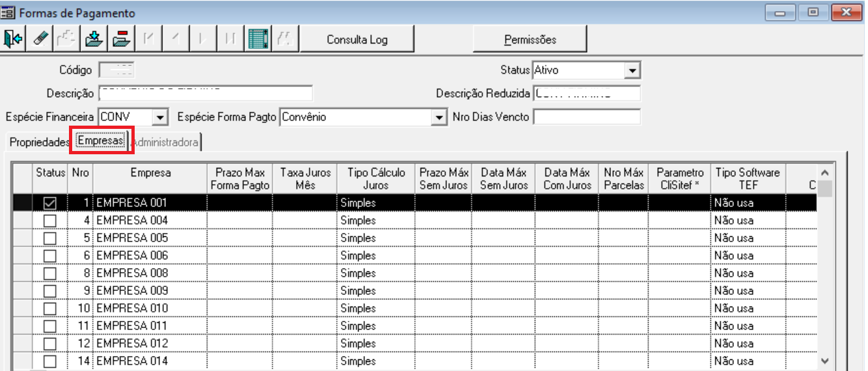Select Status checkbox for EMPRESA 012

click(49, 344)
